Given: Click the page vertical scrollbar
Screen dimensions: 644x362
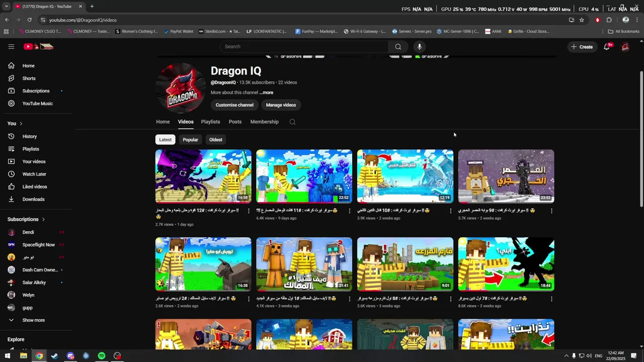Looking at the screenshot, I should (641, 138).
